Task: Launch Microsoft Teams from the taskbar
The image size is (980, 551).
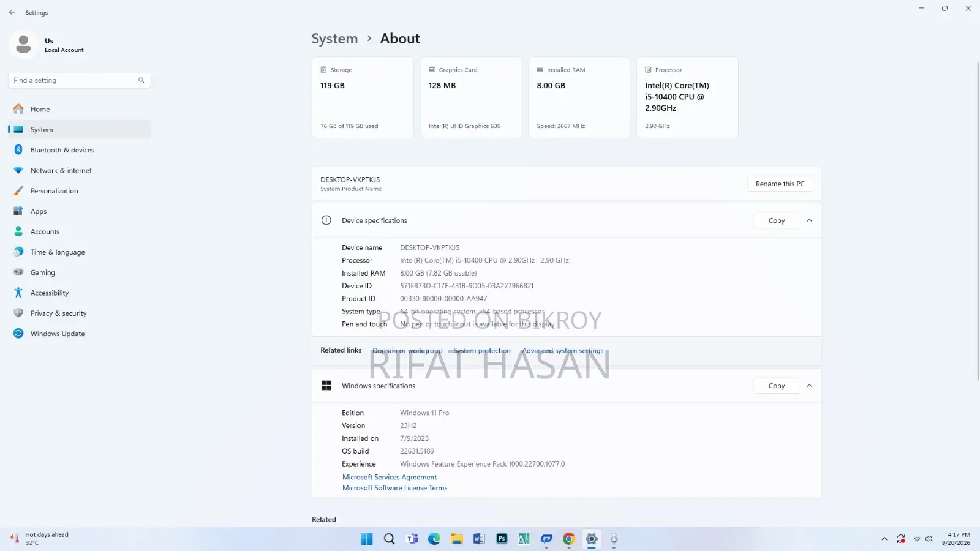Action: coord(412,539)
